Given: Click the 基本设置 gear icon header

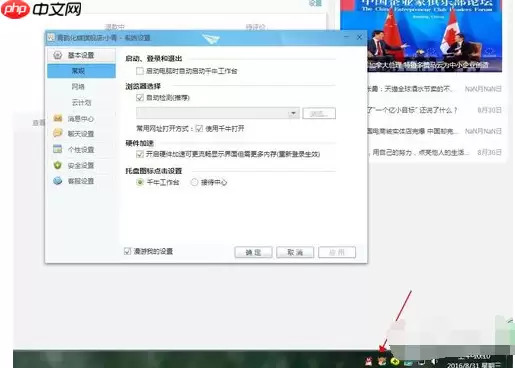Looking at the screenshot, I should 81,55.
